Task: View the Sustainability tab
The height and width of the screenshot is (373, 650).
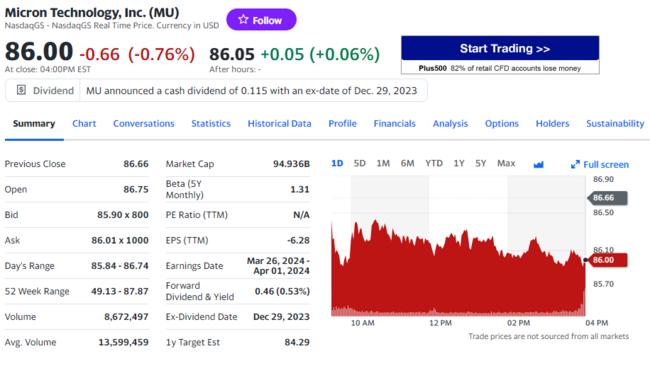Action: (x=615, y=124)
